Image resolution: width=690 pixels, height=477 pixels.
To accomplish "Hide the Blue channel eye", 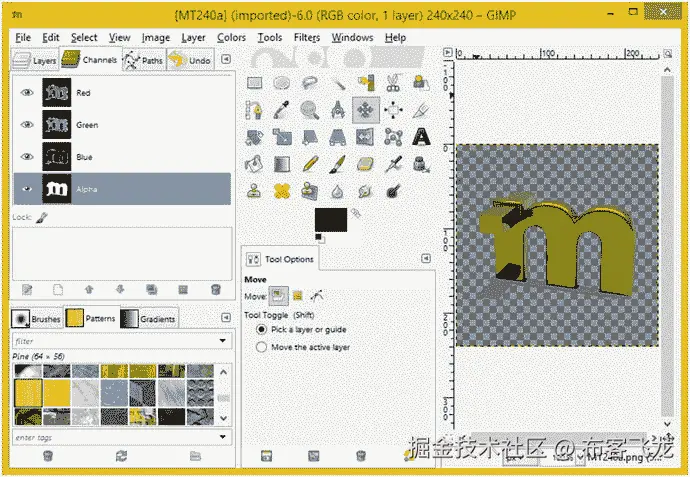I will (27, 157).
